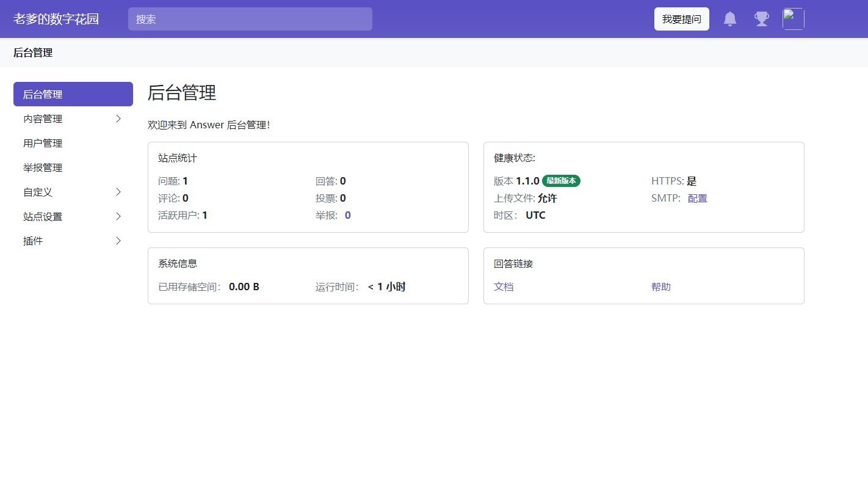Image resolution: width=868 pixels, height=501 pixels.
Task: Open 举报管理 in the sidebar
Action: click(x=43, y=167)
